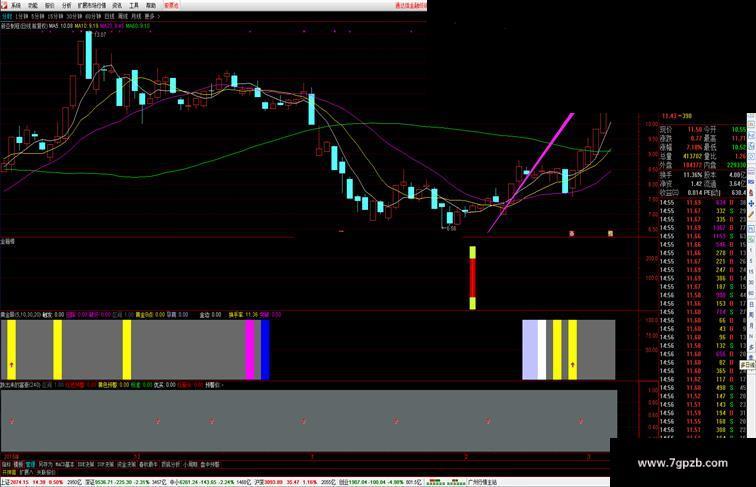Image resolution: width=756 pixels, height=487 pixels.
Task: Apply the SUP决策 template
Action: pos(106,464)
